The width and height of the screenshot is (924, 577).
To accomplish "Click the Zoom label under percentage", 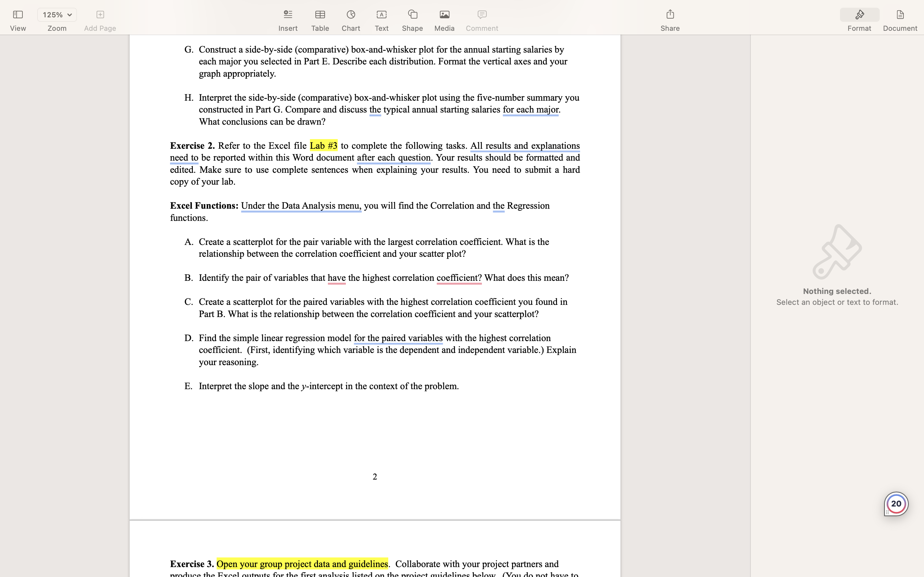I will point(57,29).
